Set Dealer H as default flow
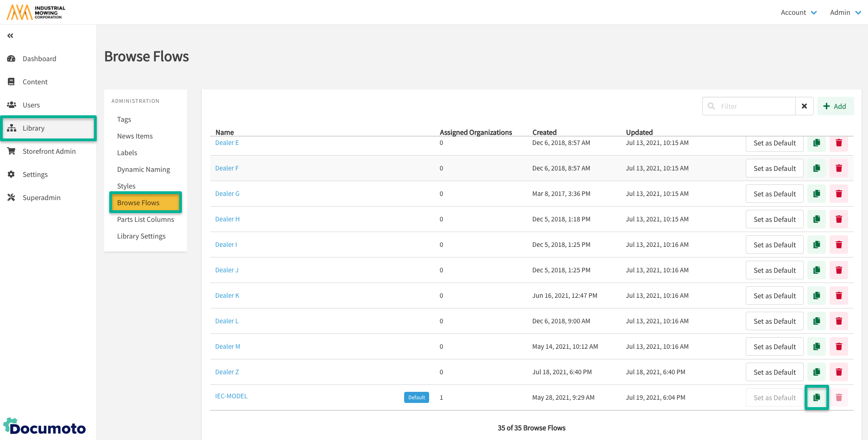Screen dimensions: 868x440 pyautogui.click(x=774, y=219)
